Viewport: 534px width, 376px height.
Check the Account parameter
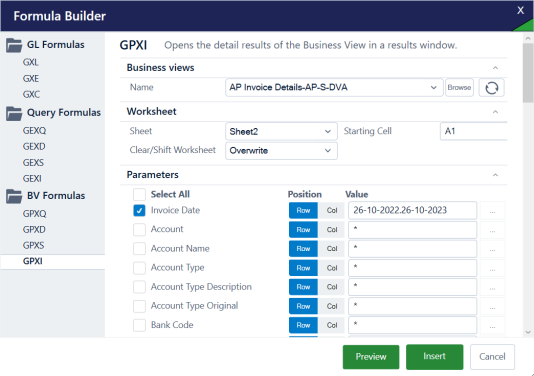(139, 230)
